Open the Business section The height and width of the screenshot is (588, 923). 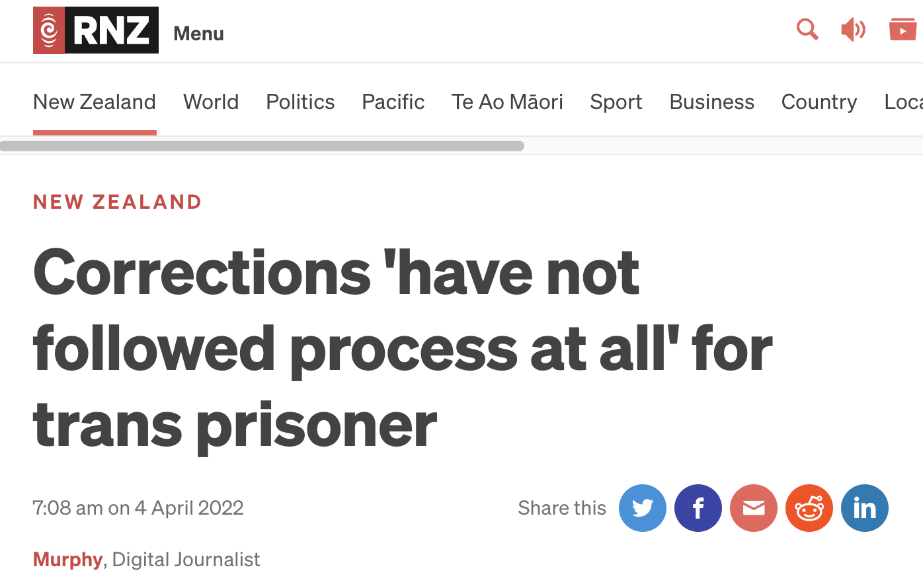pos(711,102)
